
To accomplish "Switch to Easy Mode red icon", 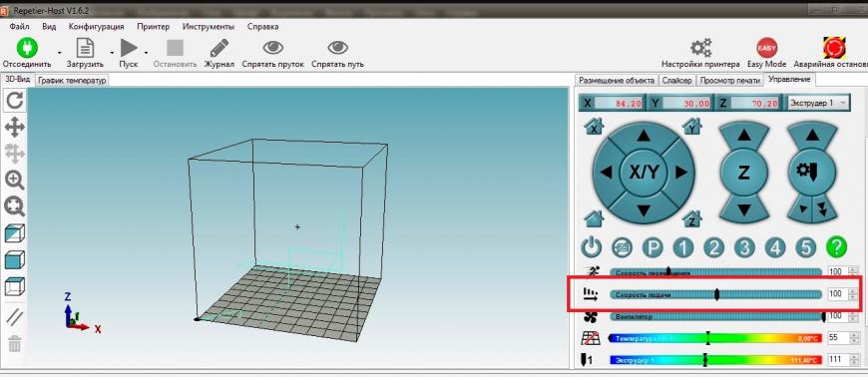I will click(x=766, y=48).
